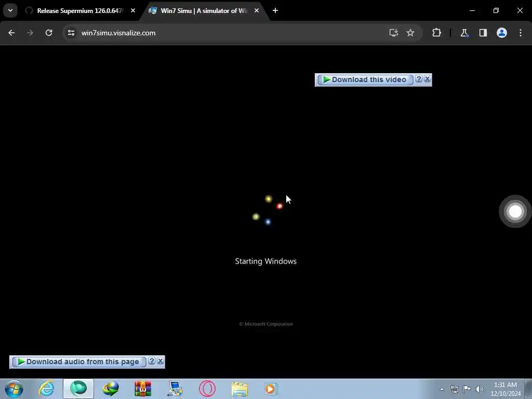Select the Win7 Simu tab

pyautogui.click(x=204, y=11)
